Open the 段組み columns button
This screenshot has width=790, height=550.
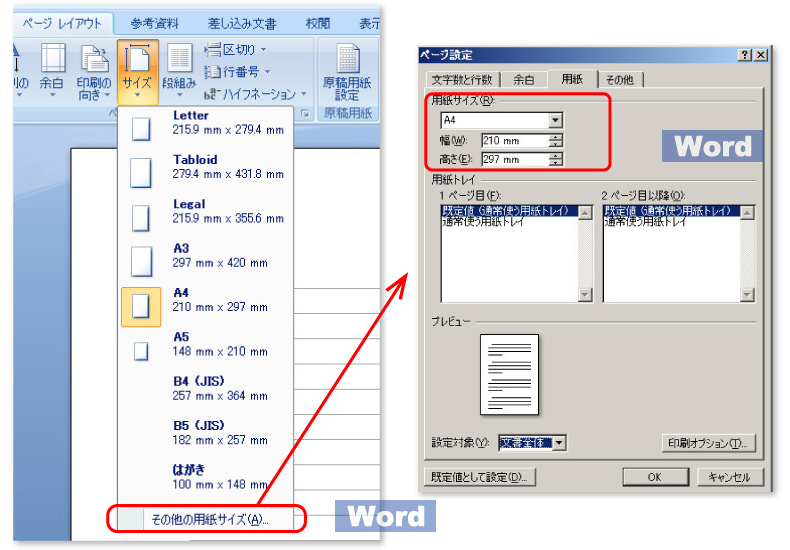tap(179, 72)
